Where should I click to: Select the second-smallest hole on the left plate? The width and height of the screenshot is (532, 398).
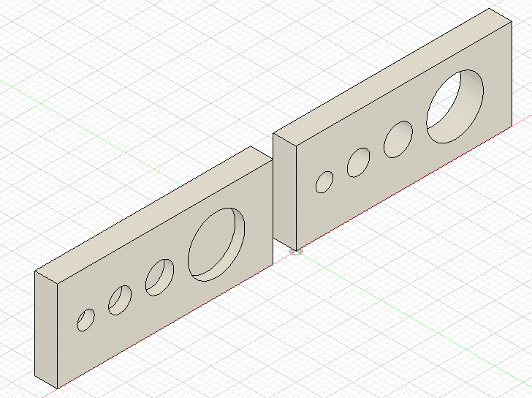120,300
